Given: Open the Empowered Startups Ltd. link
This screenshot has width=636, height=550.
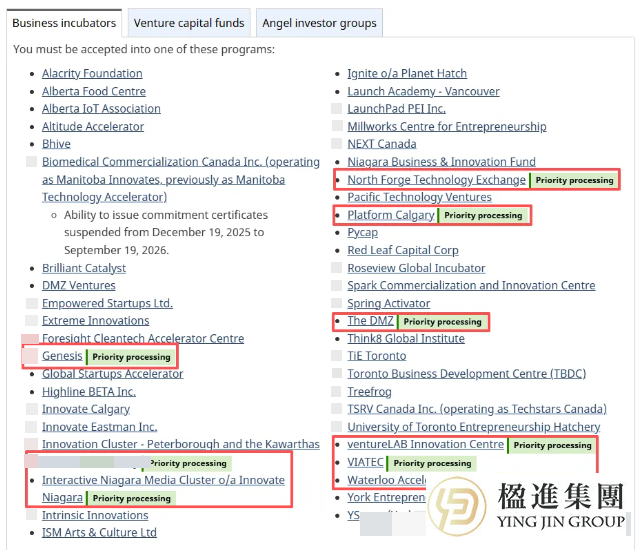Looking at the screenshot, I should [107, 303].
